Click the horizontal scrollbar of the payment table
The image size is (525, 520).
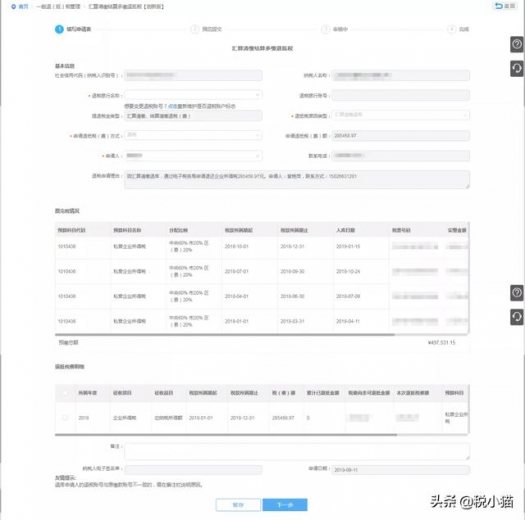pos(225,334)
